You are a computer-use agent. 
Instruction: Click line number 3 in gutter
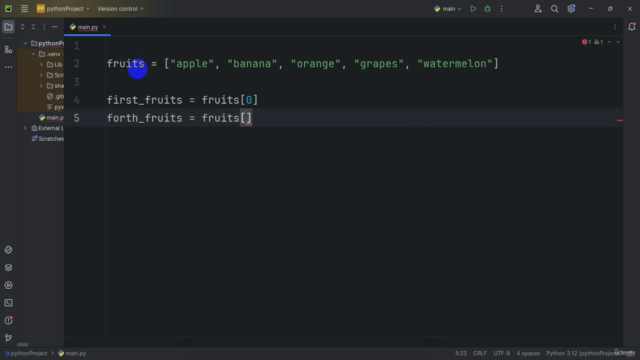pos(77,82)
